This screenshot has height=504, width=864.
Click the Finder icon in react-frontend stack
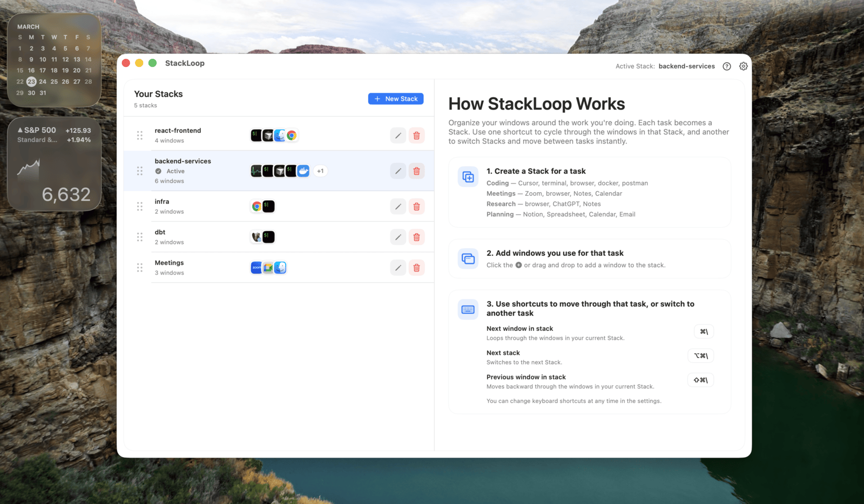279,135
